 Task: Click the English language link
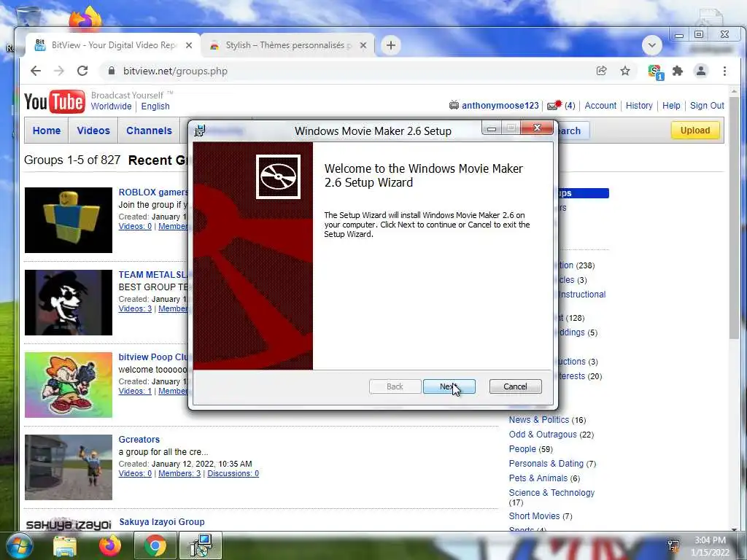point(155,106)
